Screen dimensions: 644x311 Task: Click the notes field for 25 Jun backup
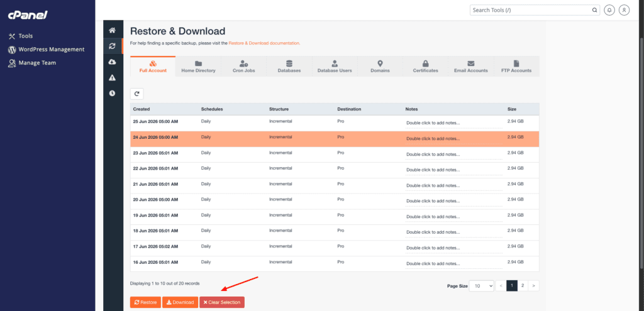click(x=454, y=123)
